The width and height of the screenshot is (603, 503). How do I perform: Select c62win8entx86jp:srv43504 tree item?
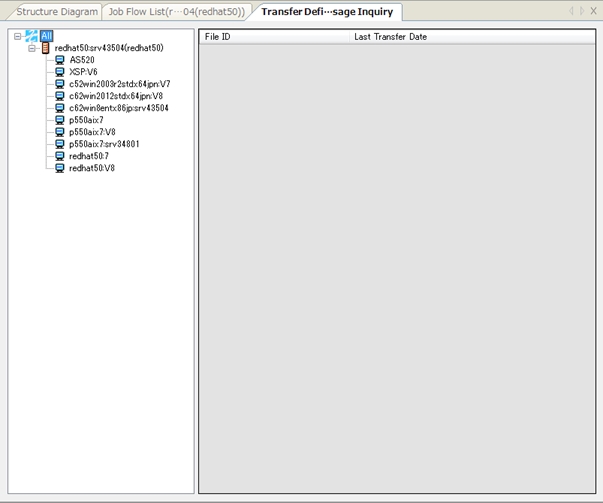pos(118,108)
